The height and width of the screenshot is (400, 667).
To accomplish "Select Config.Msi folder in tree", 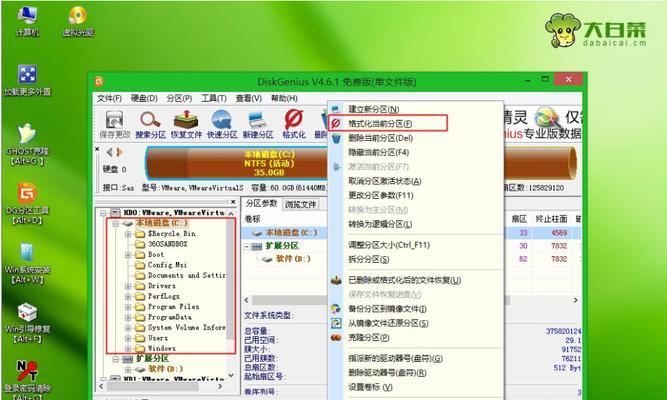I will pos(167,265).
